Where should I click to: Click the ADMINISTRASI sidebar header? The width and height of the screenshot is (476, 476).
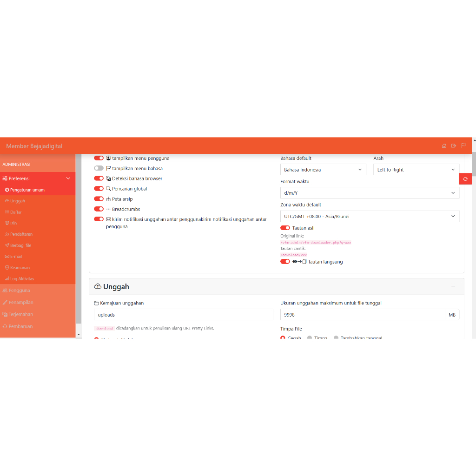coord(16,164)
